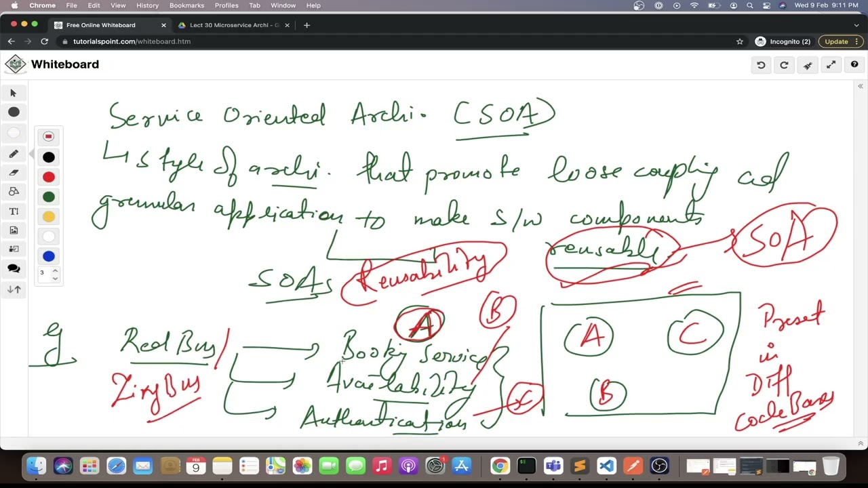Pick the blue pen color
The width and height of the screenshot is (868, 488).
48,256
